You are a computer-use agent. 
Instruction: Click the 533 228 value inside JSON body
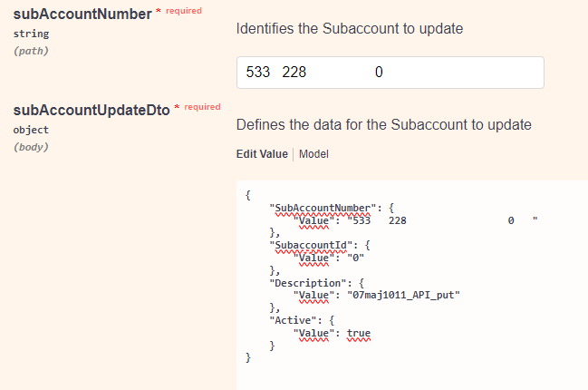442,220
